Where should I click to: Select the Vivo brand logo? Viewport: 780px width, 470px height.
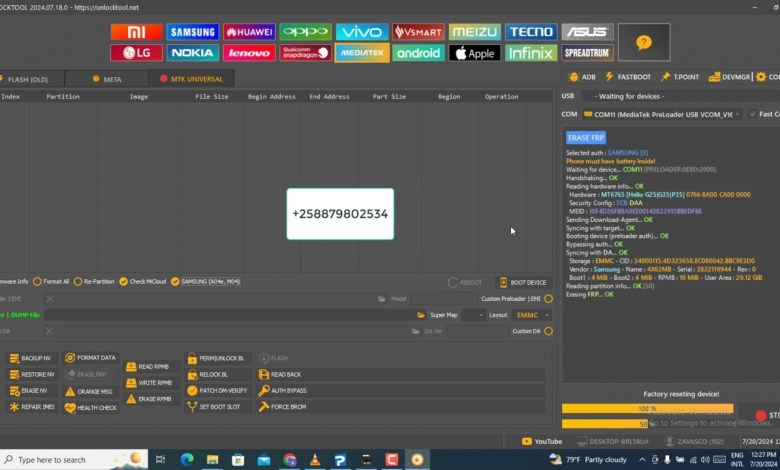click(362, 32)
